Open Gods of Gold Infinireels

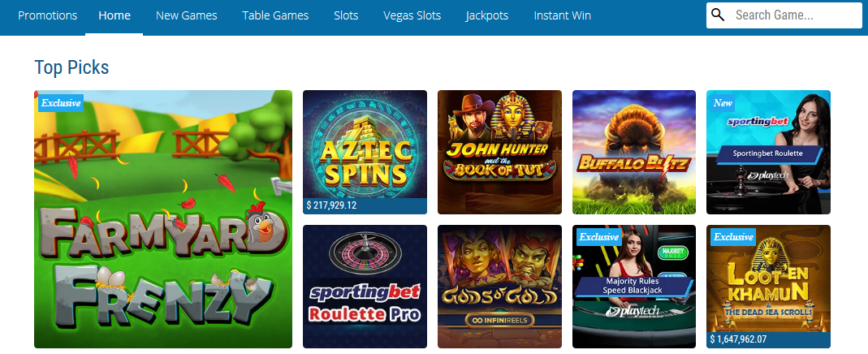click(500, 287)
